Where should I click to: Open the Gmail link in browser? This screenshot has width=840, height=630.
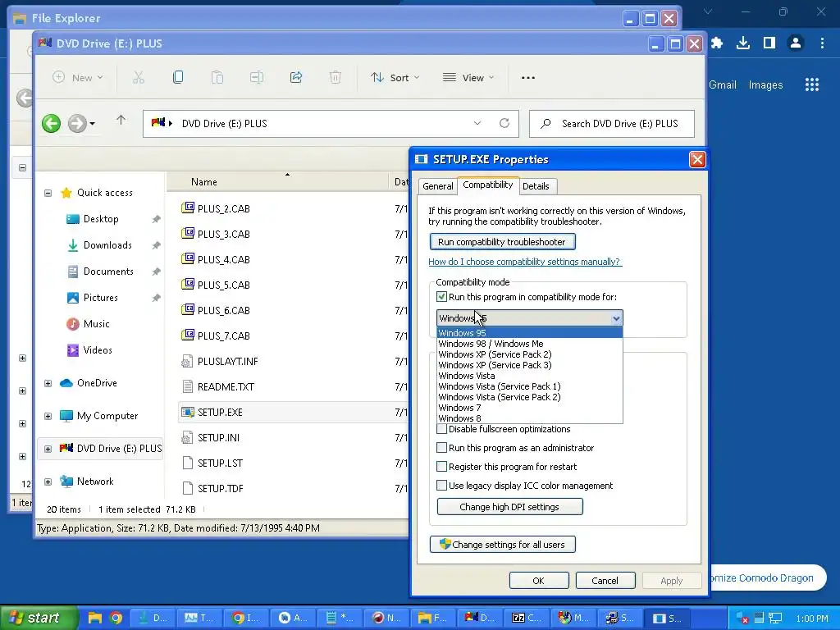coord(723,84)
